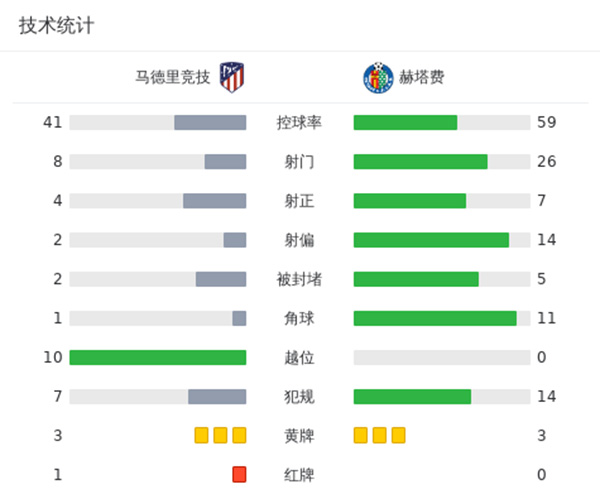600x494 pixels.
Task: Click Getafe's green shots bar
Action: click(x=420, y=162)
